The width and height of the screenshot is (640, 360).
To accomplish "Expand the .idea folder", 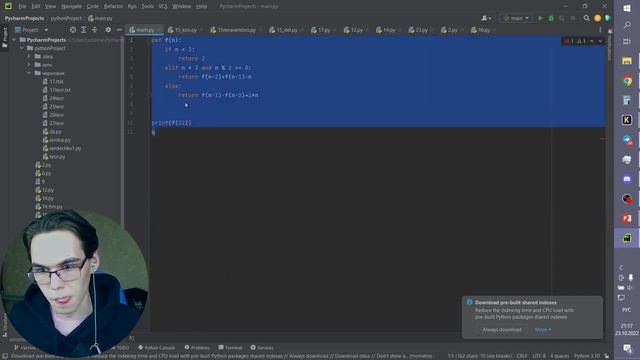I will click(29, 56).
